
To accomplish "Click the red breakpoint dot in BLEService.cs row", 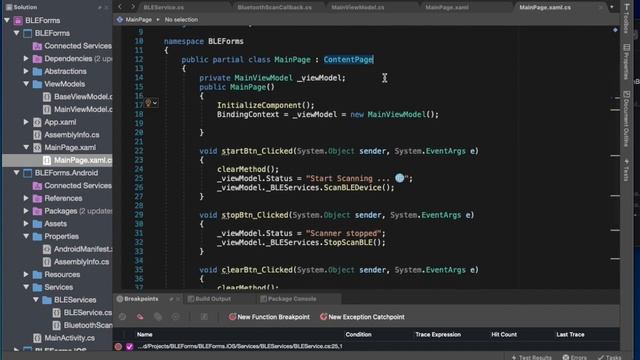I will click(118, 347).
